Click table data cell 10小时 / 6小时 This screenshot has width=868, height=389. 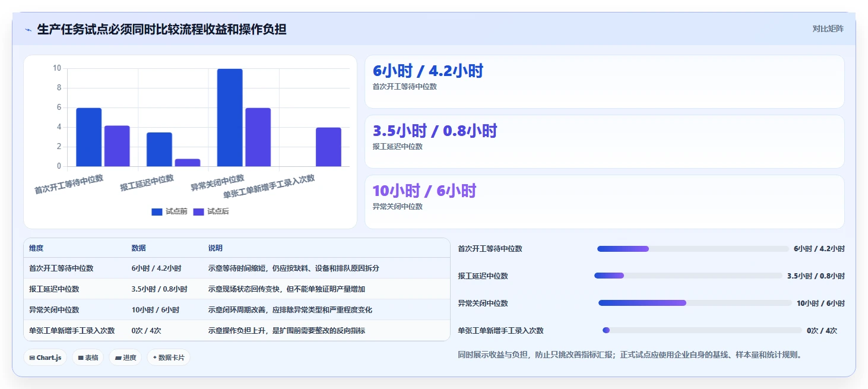click(x=156, y=310)
